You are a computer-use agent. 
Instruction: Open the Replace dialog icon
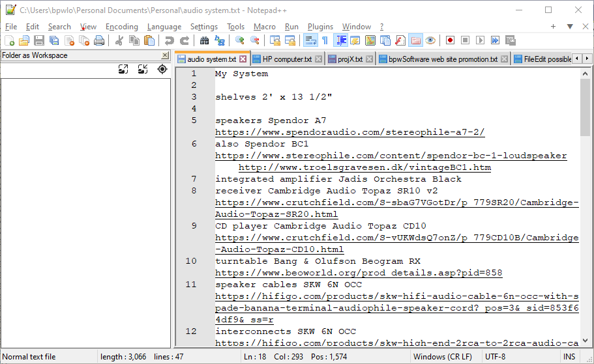[x=219, y=40]
